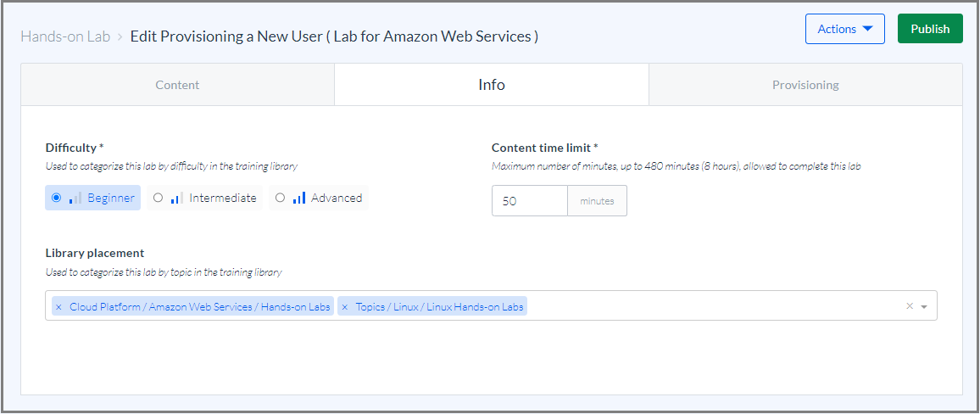This screenshot has width=980, height=414.
Task: Select the Beginner difficulty radio button
Action: 56,198
